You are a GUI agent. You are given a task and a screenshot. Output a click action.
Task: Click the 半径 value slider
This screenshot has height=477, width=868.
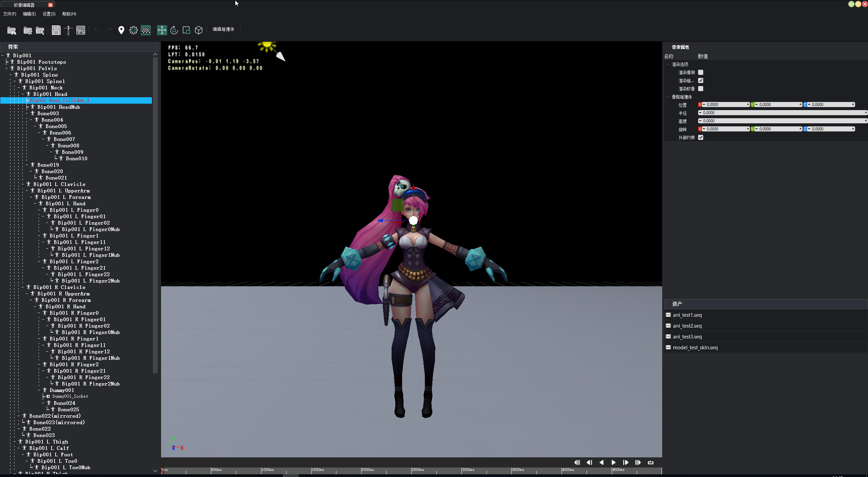pos(782,112)
